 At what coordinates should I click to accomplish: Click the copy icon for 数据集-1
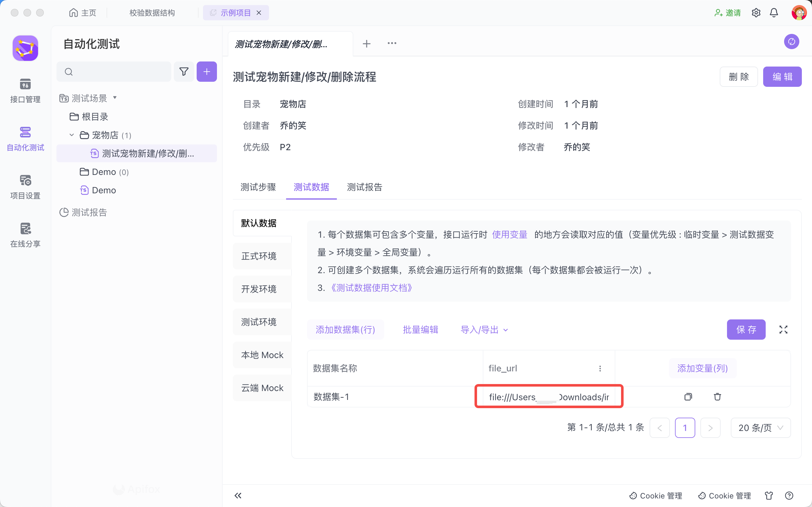(x=688, y=397)
